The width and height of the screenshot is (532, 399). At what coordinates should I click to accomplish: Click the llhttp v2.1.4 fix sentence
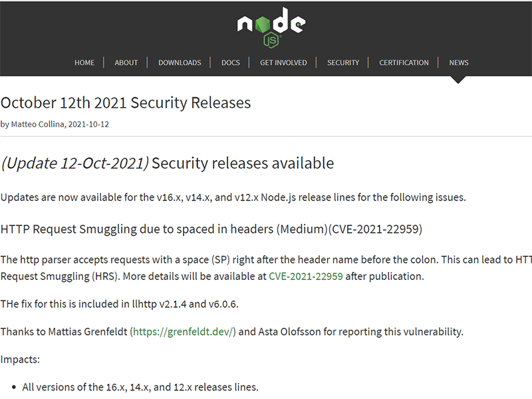click(x=119, y=305)
